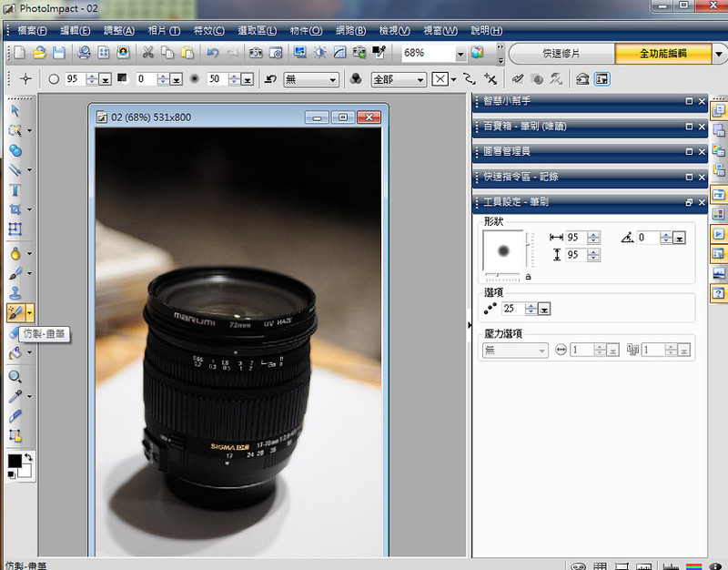Image resolution: width=728 pixels, height=570 pixels.
Task: Click the Copy icon
Action: point(167,53)
